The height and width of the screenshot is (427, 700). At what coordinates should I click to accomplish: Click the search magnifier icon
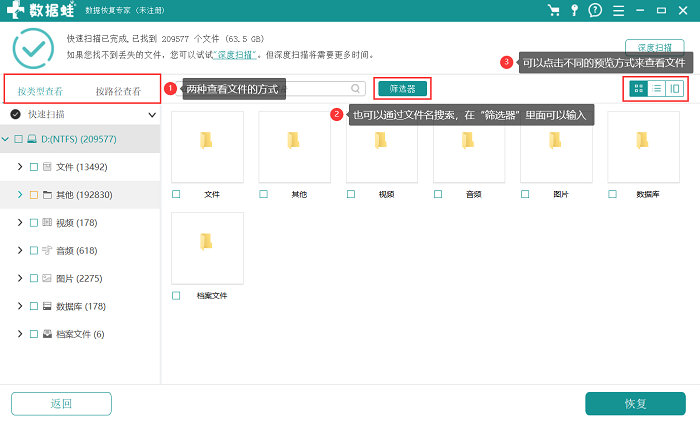point(355,88)
